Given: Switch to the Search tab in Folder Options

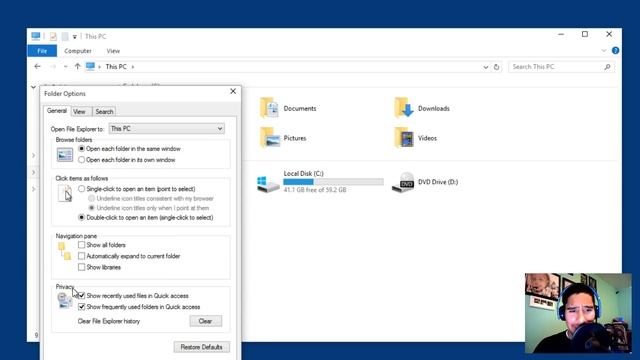Looking at the screenshot, I should click(x=104, y=111).
